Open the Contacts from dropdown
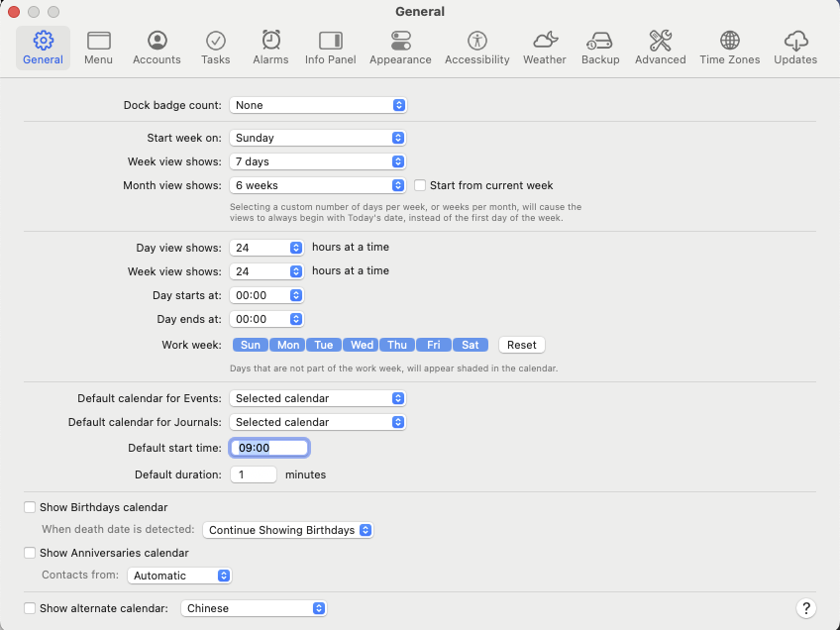The image size is (840, 630). coord(179,576)
